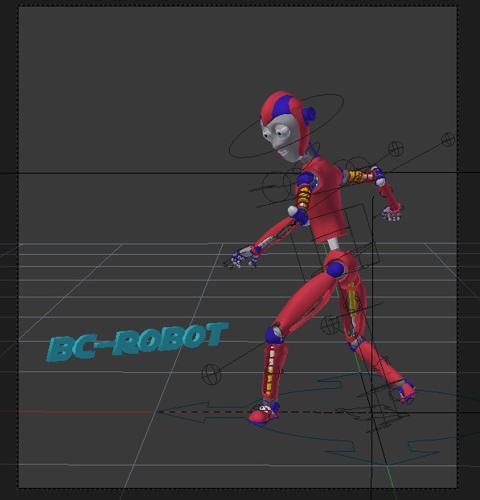This screenshot has height=500, width=480.
Task: Select the circular ring control around the head
Action: point(286,126)
